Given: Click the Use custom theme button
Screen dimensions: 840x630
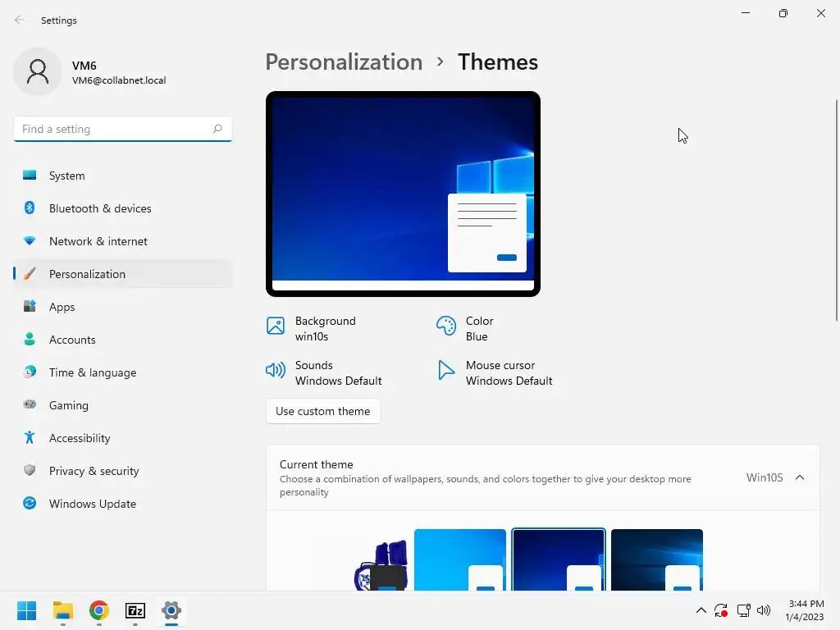Looking at the screenshot, I should pyautogui.click(x=323, y=411).
